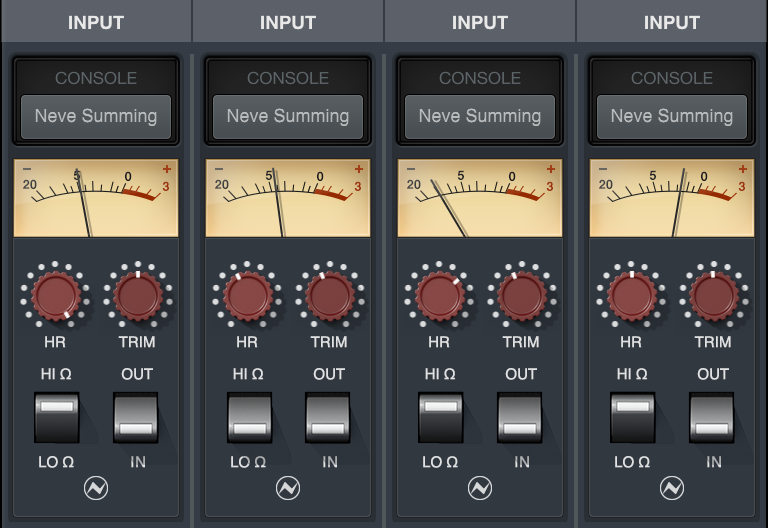The width and height of the screenshot is (768, 528).
Task: Click the HR knob in fourth channel
Action: [x=632, y=296]
